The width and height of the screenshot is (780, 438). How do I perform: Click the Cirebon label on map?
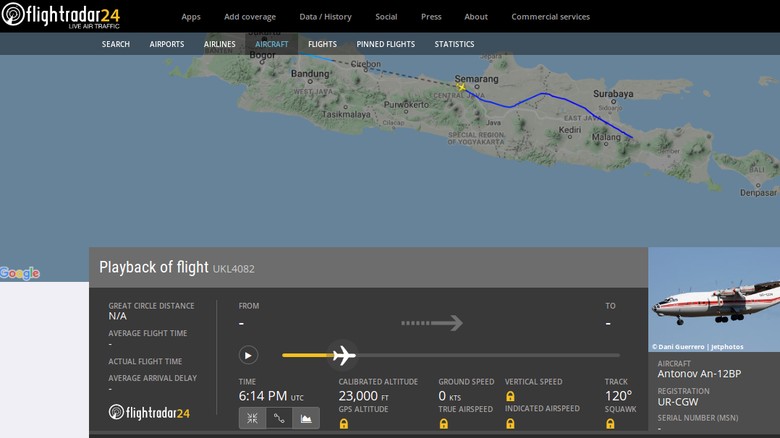pos(366,64)
